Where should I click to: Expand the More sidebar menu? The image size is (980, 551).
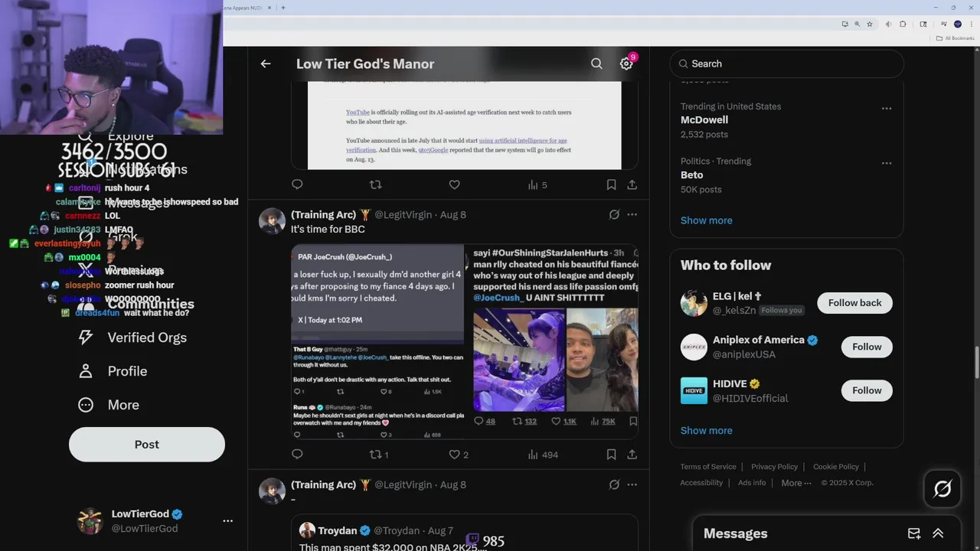click(109, 405)
